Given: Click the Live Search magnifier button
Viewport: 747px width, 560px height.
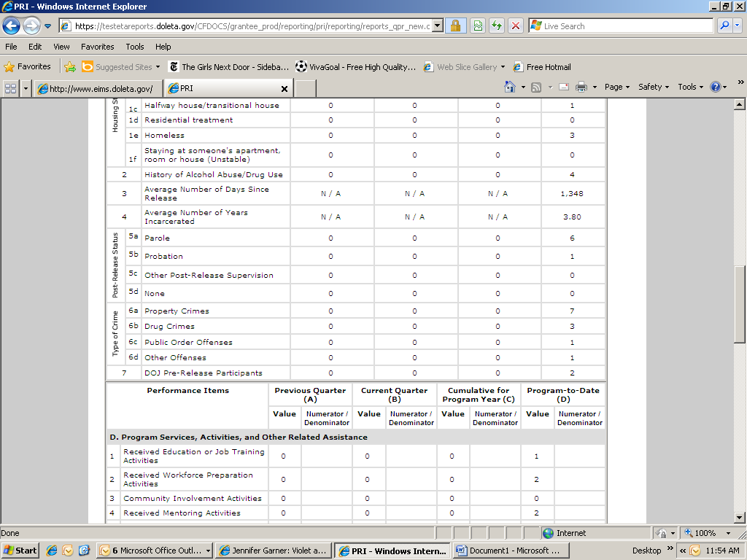Looking at the screenshot, I should click(724, 26).
